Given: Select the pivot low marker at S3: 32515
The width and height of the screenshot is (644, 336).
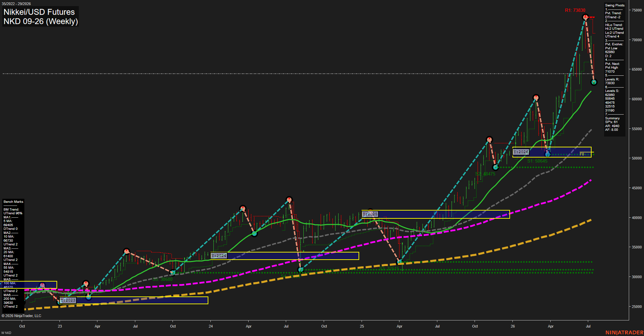Looking at the screenshot, I should (399, 262).
